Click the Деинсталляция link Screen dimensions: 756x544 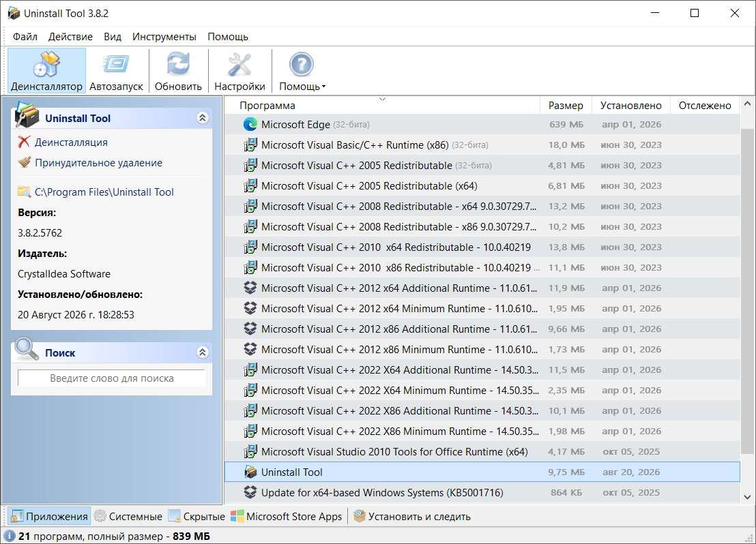point(71,142)
